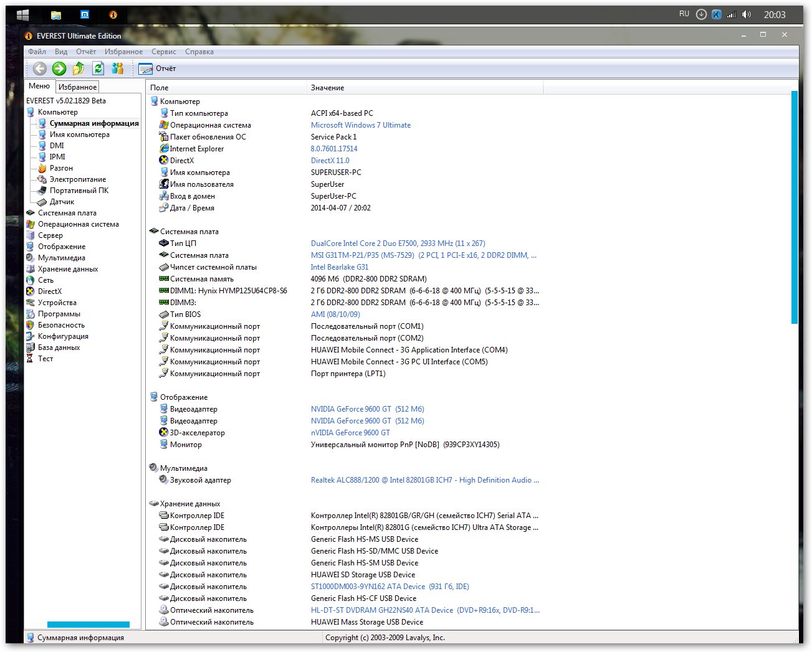Click the vertical scrollbar of the details list
812x652 pixels.
[795, 207]
